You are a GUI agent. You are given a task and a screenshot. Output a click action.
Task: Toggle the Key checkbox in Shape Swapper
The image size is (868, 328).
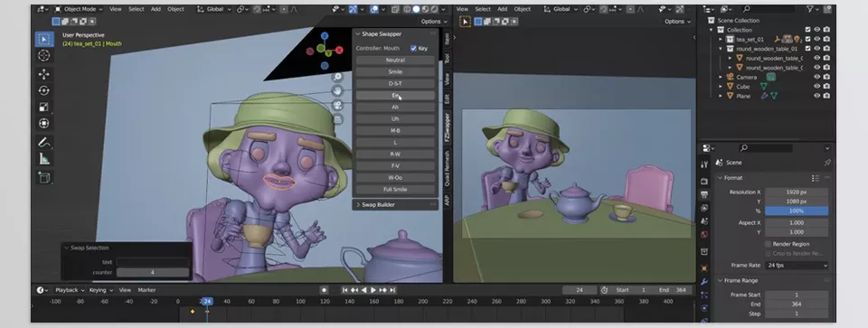[413, 48]
